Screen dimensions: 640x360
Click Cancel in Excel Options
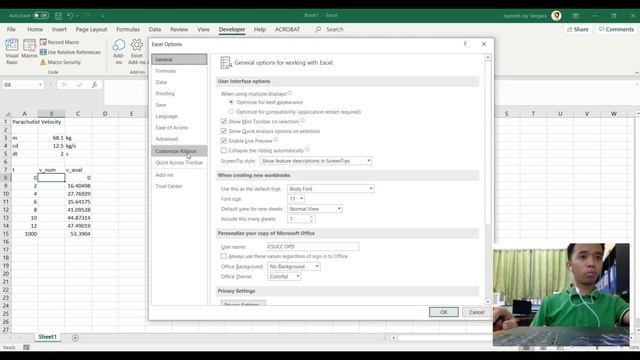coord(476,312)
